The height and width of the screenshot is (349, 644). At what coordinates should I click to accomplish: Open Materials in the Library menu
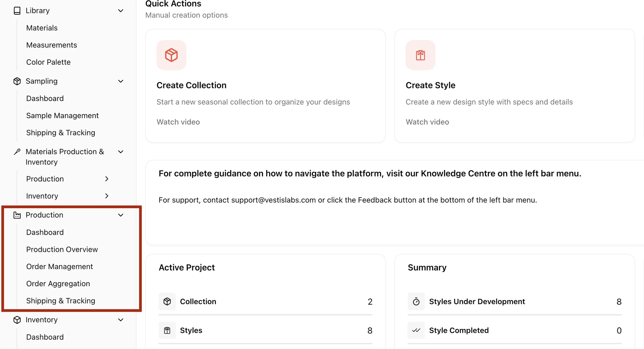(42, 28)
